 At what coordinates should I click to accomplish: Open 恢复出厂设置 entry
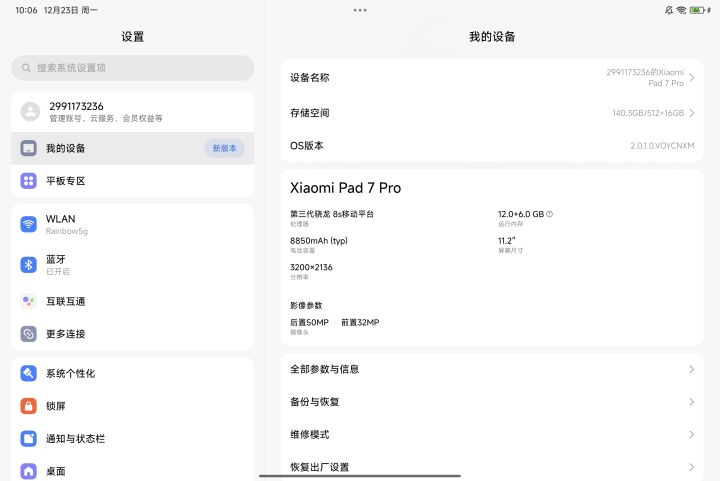(x=492, y=467)
